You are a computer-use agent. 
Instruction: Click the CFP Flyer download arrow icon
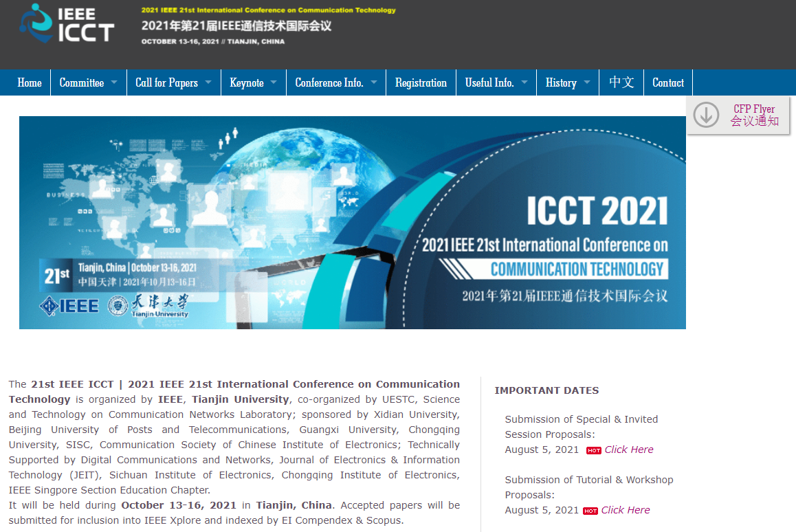(x=706, y=115)
